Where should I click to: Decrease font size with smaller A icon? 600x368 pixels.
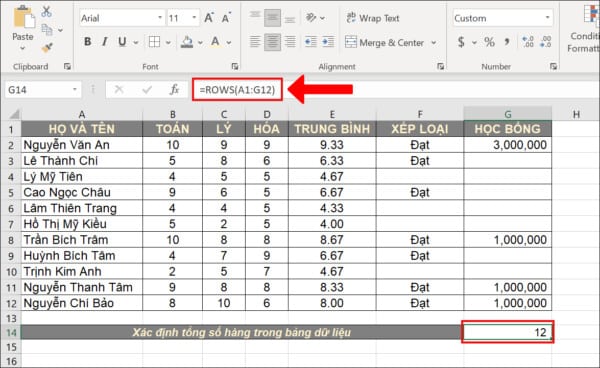point(226,18)
